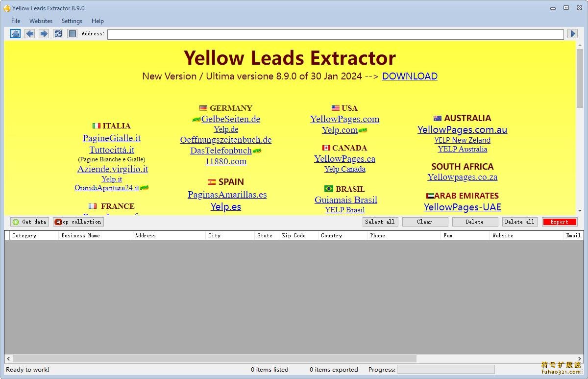Click the Zip Code column header
The width and height of the screenshot is (588, 379).
(x=299, y=235)
